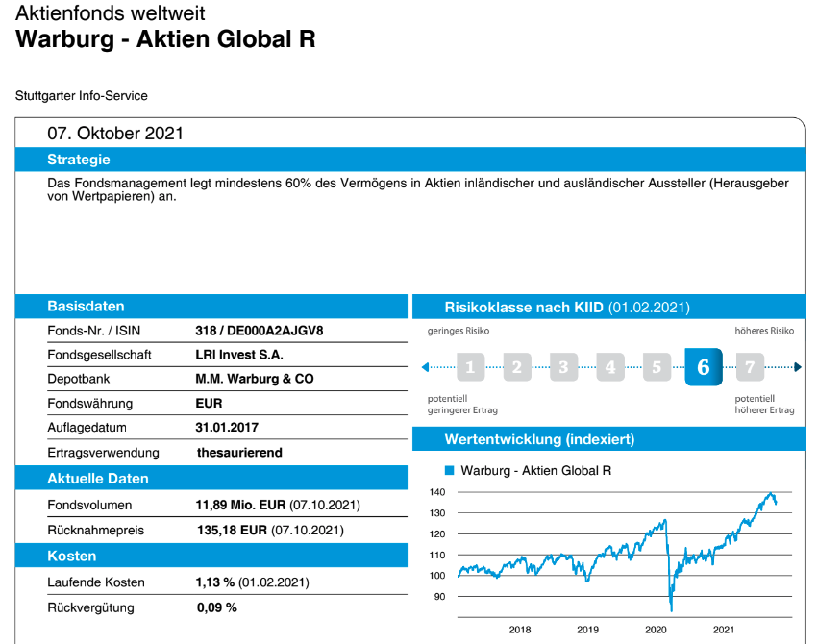The width and height of the screenshot is (818, 644).
Task: Click the Depotbank label
Action: [x=79, y=379]
